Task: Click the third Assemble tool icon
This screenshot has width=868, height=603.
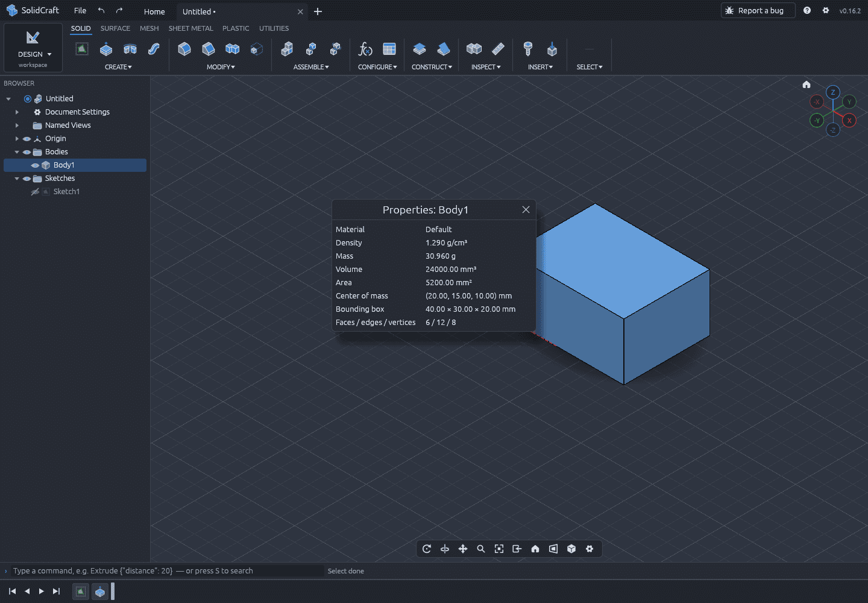Action: 335,49
